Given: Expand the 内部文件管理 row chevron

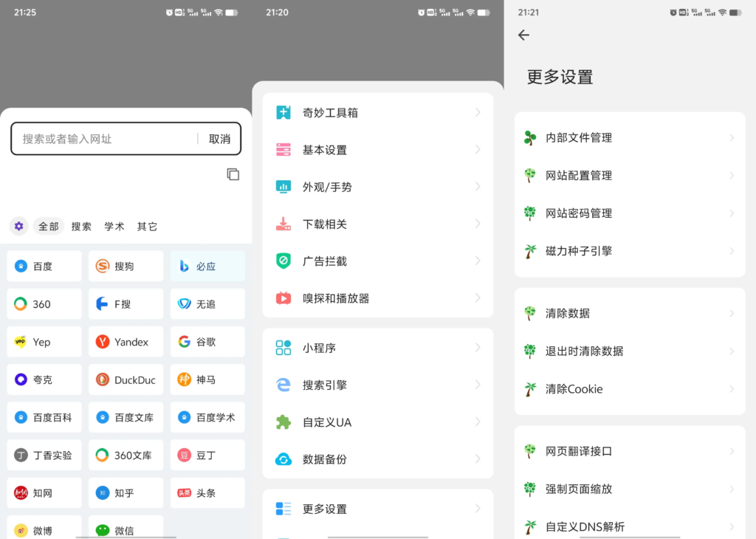Looking at the screenshot, I should [732, 138].
